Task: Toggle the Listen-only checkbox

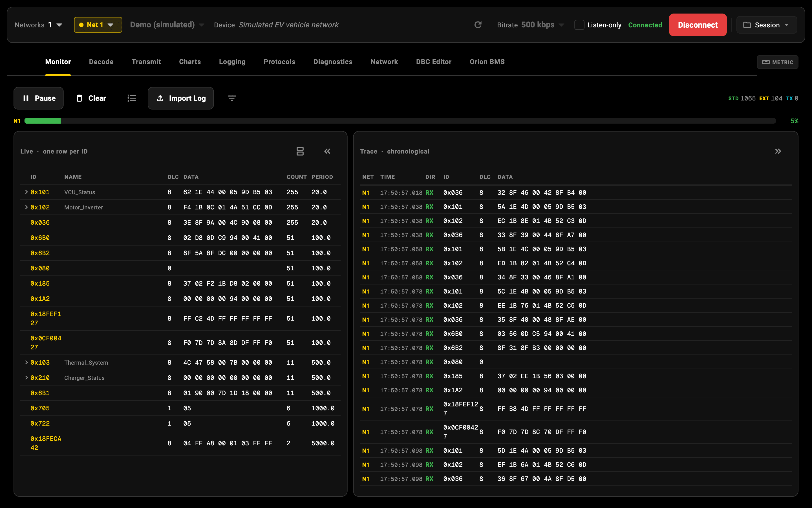Action: point(579,25)
